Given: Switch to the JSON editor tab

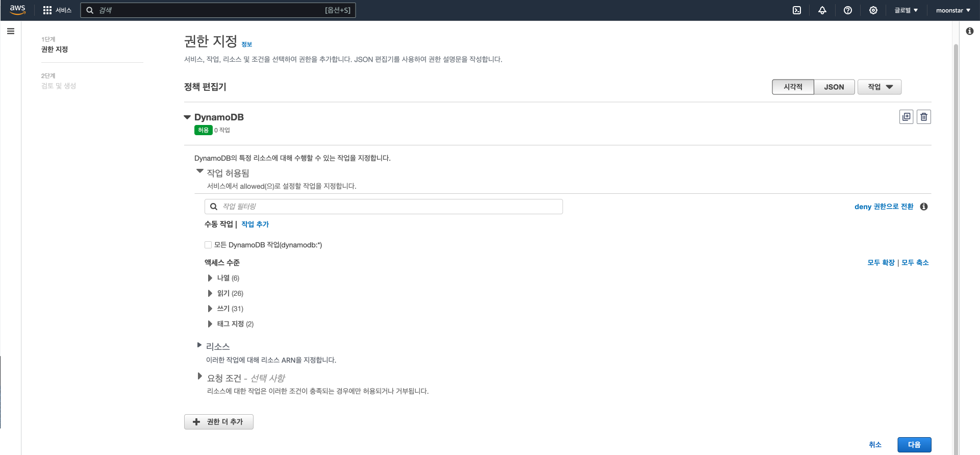Looking at the screenshot, I should click(834, 87).
